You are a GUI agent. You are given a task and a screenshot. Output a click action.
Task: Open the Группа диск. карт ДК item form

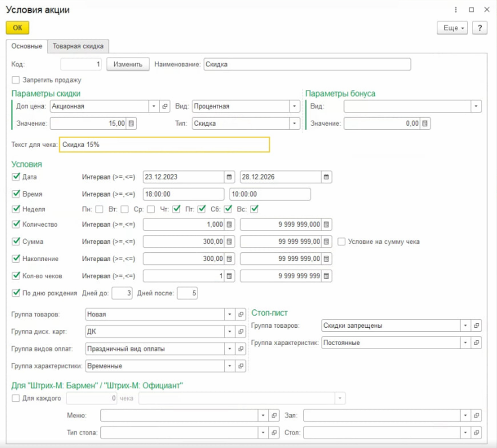coord(241,331)
